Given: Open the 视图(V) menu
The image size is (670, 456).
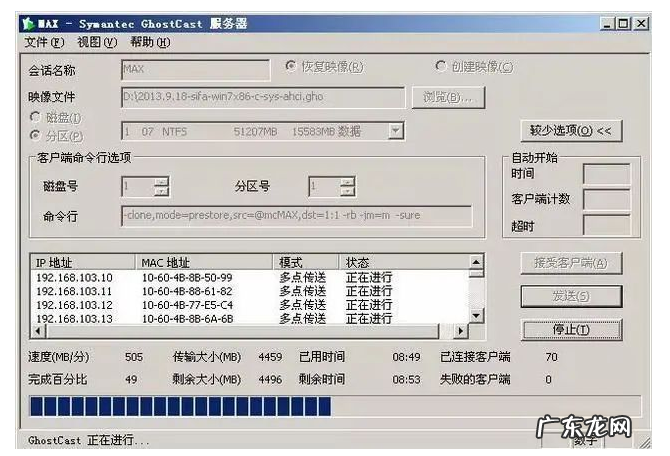Looking at the screenshot, I should [97, 42].
